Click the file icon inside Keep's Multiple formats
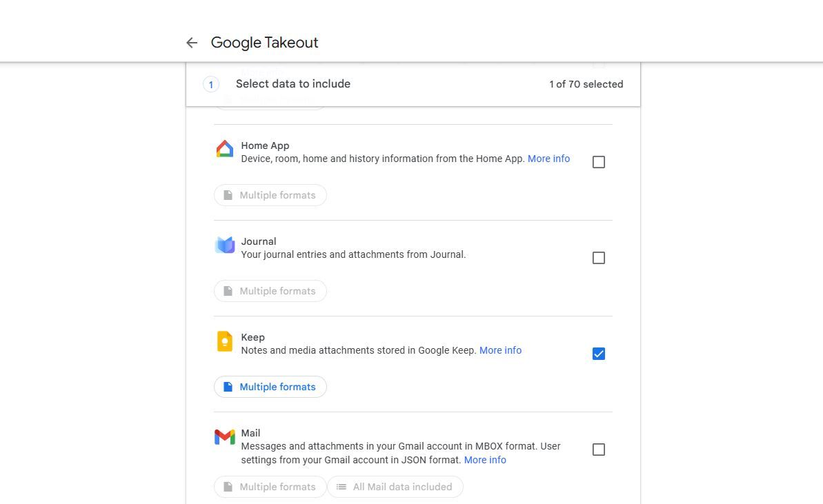Screen dimensions: 823x504 [228, 387]
